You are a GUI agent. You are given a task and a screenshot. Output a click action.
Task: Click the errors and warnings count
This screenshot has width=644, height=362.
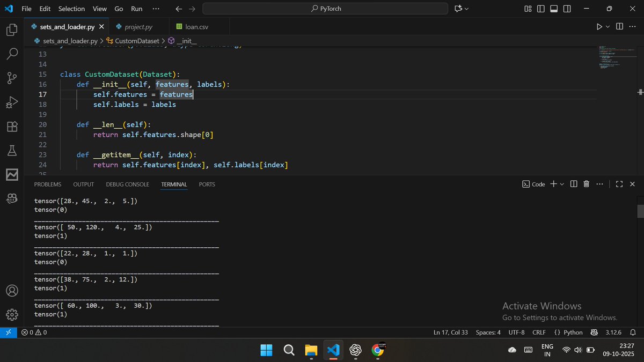point(34,333)
